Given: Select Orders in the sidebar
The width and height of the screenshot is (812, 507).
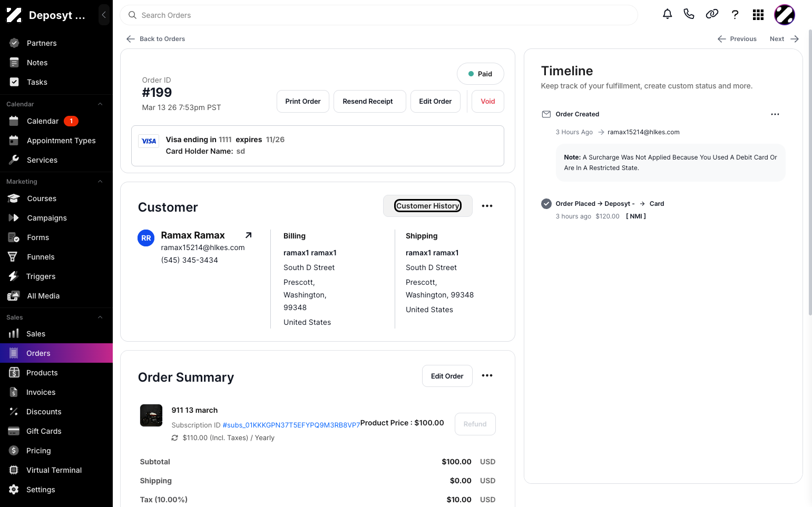Looking at the screenshot, I should [56, 353].
